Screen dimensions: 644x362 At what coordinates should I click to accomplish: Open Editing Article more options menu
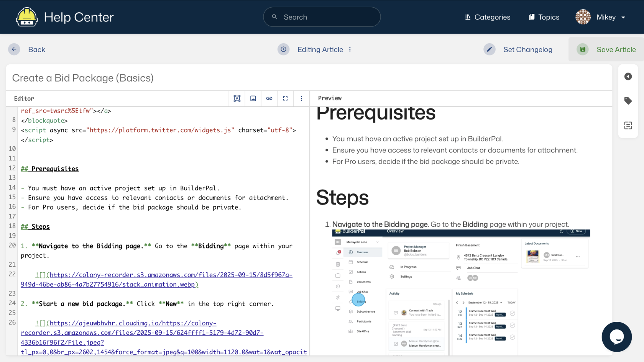[350, 49]
